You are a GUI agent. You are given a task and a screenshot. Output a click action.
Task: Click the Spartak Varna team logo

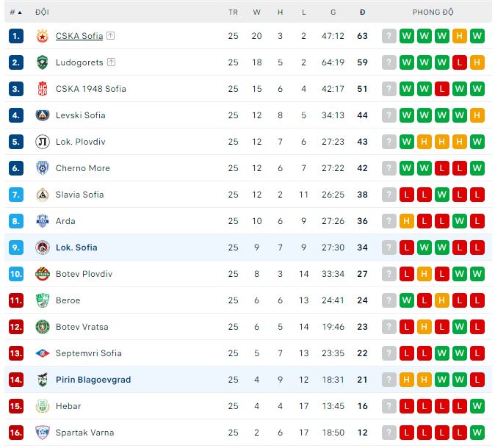[42, 433]
